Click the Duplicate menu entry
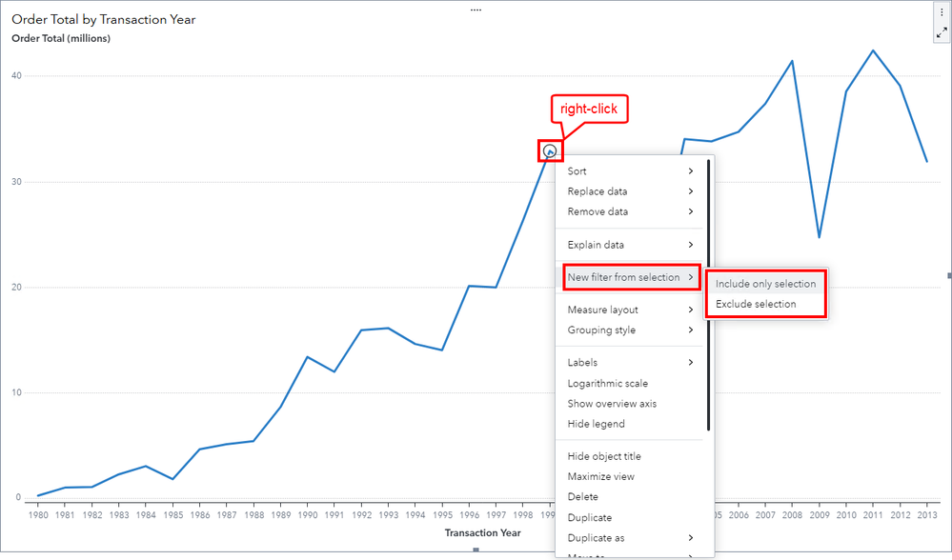Image resolution: width=952 pixels, height=560 pixels. (590, 517)
